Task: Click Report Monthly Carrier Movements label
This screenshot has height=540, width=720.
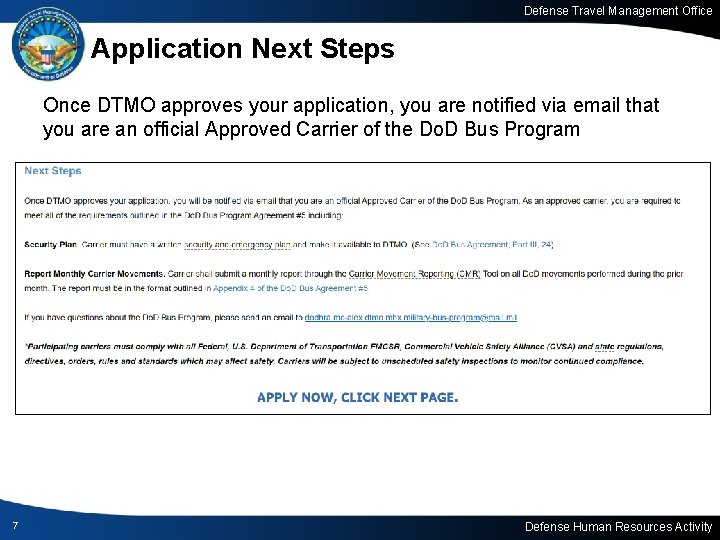Action: [x=95, y=274]
